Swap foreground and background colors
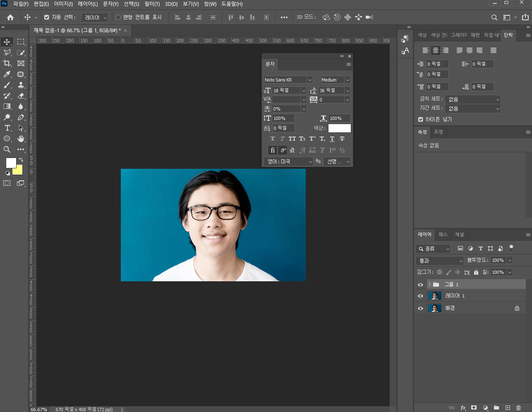Screen dimensions: 532x412 tap(21, 159)
